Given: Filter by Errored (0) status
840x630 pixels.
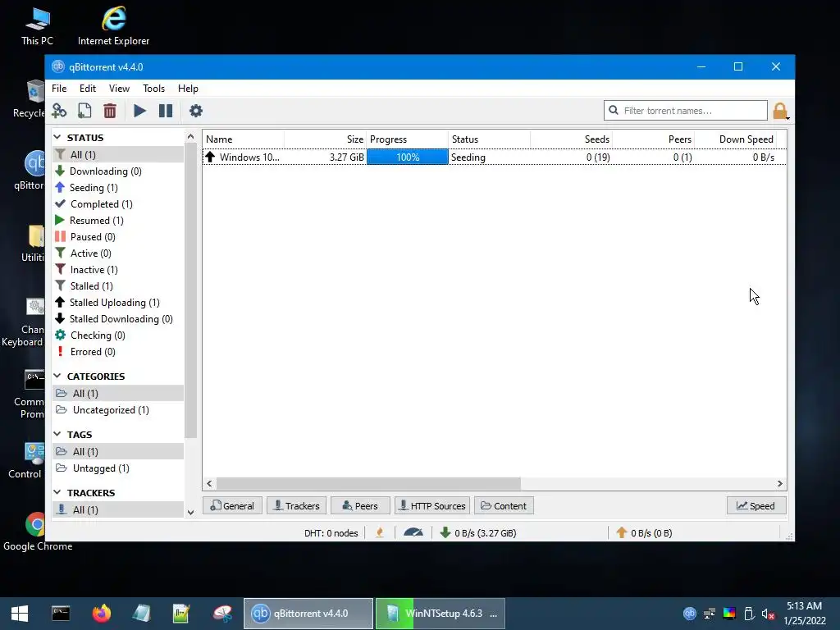Looking at the screenshot, I should click(118, 352).
